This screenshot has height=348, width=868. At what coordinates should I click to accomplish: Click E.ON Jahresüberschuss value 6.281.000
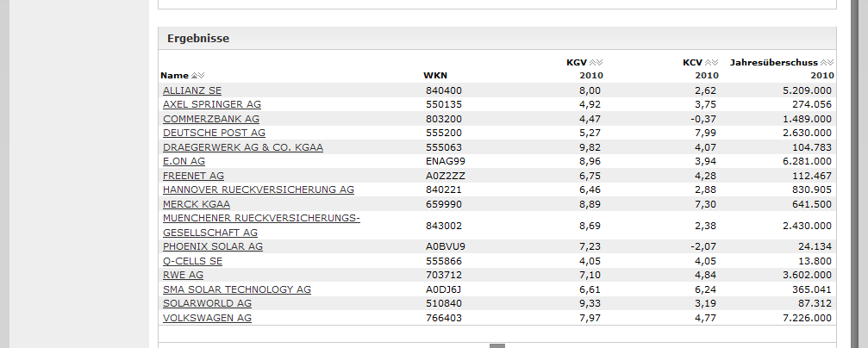(805, 161)
